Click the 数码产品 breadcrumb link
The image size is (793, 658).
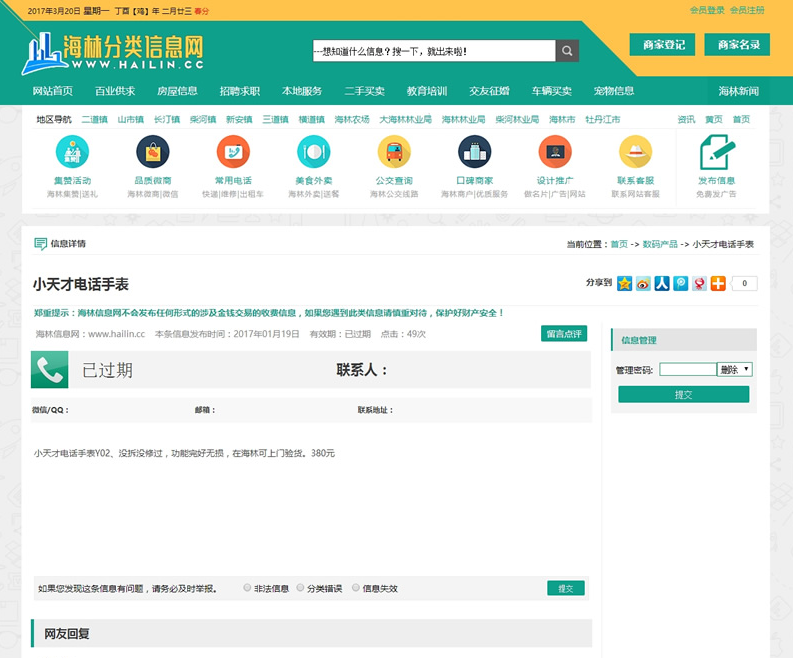coord(660,244)
